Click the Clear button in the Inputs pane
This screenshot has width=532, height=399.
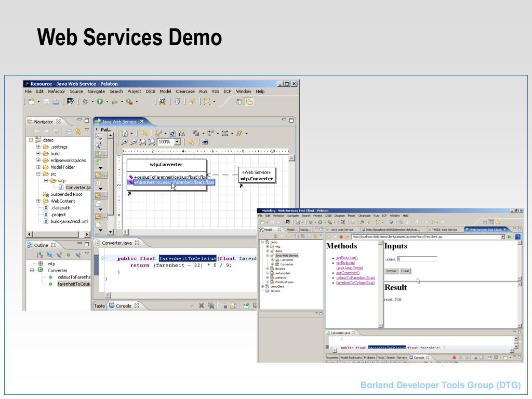405,271
